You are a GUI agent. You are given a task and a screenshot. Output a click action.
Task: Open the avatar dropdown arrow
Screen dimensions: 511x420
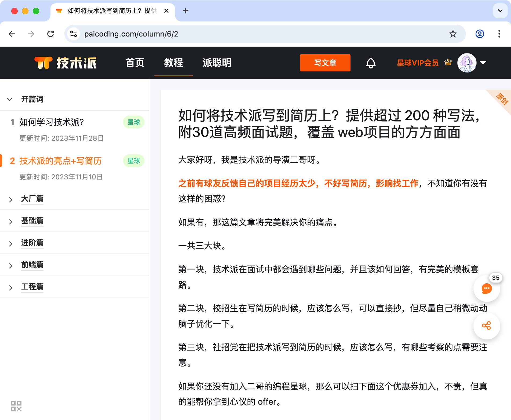[483, 63]
